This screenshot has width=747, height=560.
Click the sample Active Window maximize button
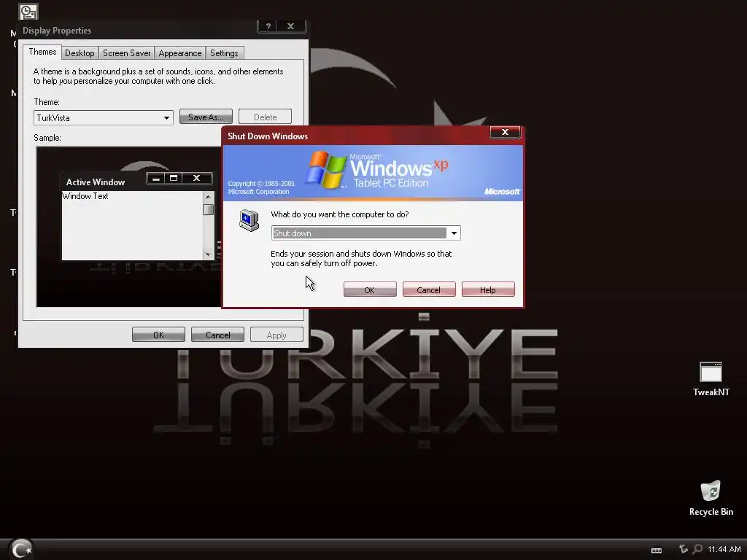coord(174,178)
